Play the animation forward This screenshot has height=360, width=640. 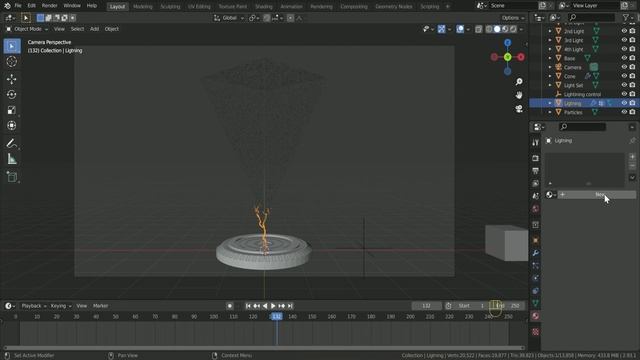tap(273, 306)
